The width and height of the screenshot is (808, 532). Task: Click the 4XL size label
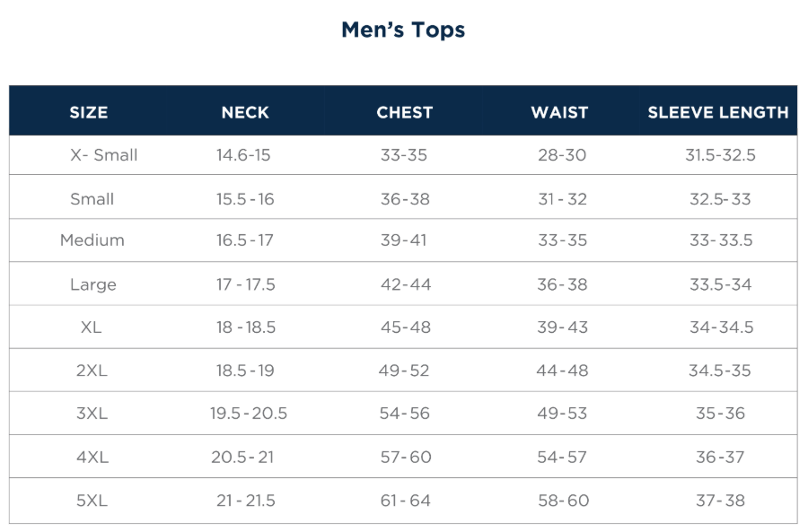coord(92,458)
